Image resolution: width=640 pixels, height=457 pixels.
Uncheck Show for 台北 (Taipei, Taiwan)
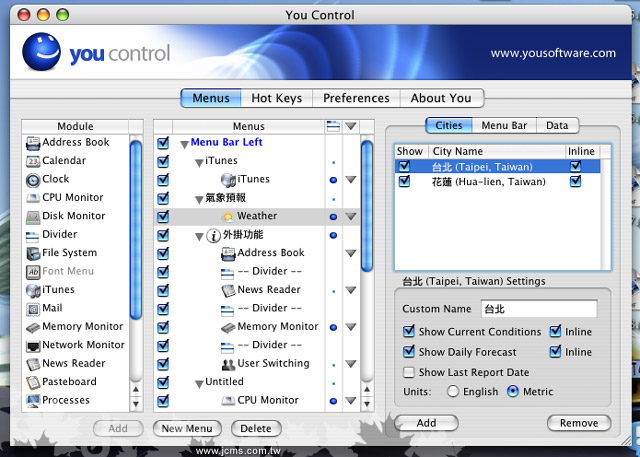(404, 166)
